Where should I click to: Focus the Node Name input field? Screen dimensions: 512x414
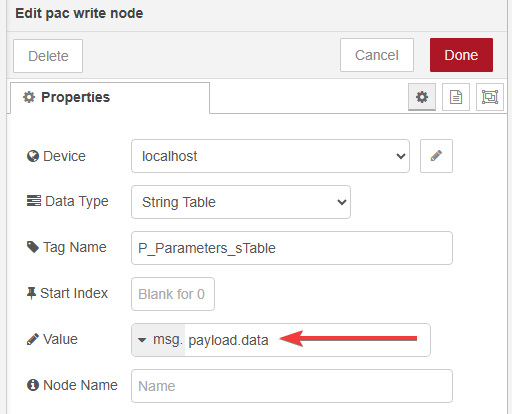pos(292,386)
